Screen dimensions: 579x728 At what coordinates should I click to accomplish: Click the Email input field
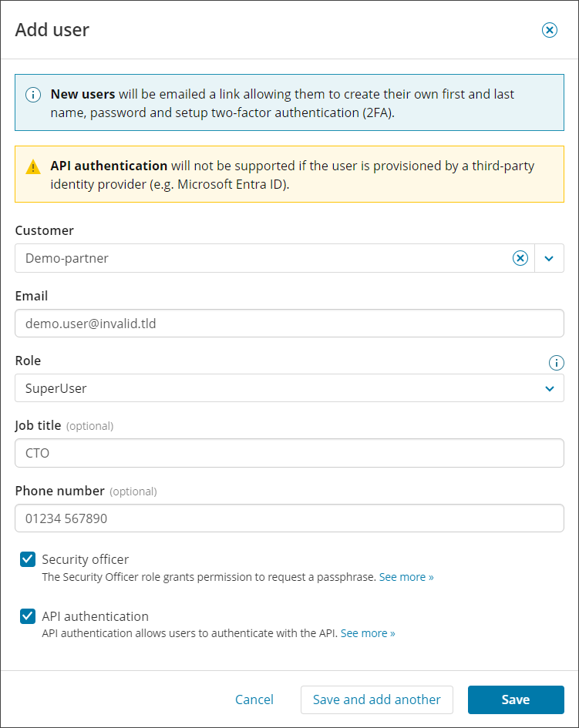[289, 324]
